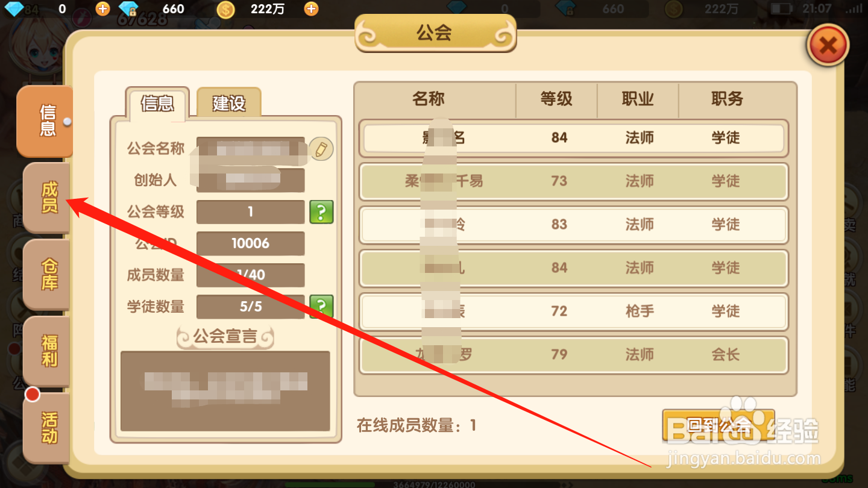This screenshot has width=868, height=488.
Task: Switch to the 福利 side tab
Action: click(x=48, y=352)
